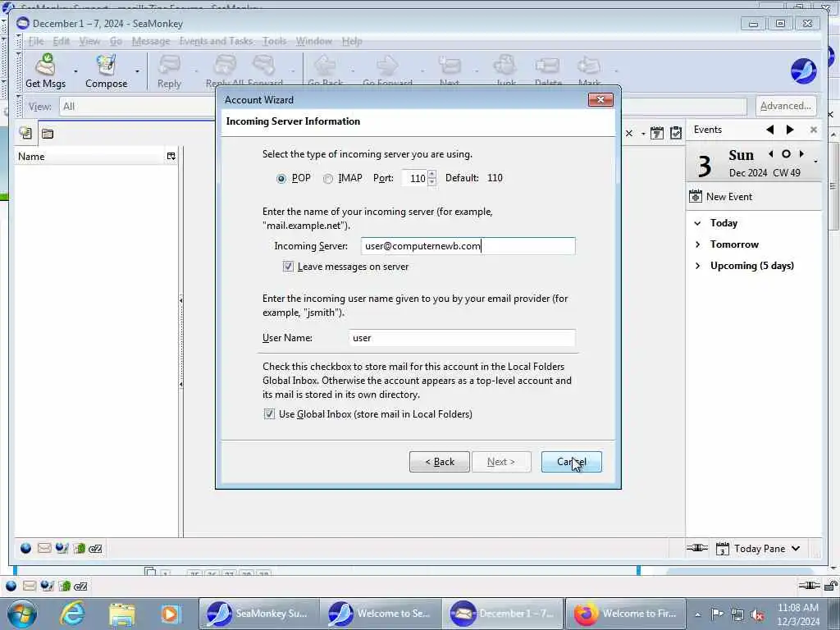
Task: Click the Go Back toolbar icon
Action: (325, 66)
